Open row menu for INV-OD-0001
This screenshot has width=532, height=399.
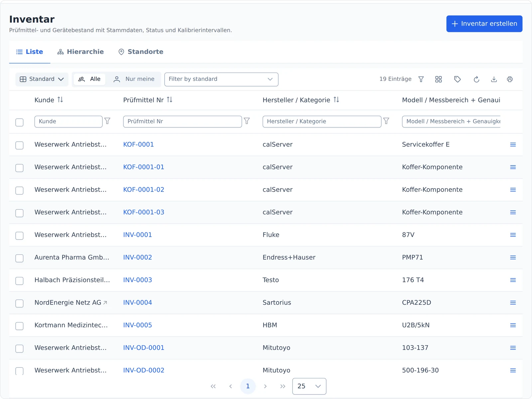pyautogui.click(x=513, y=348)
